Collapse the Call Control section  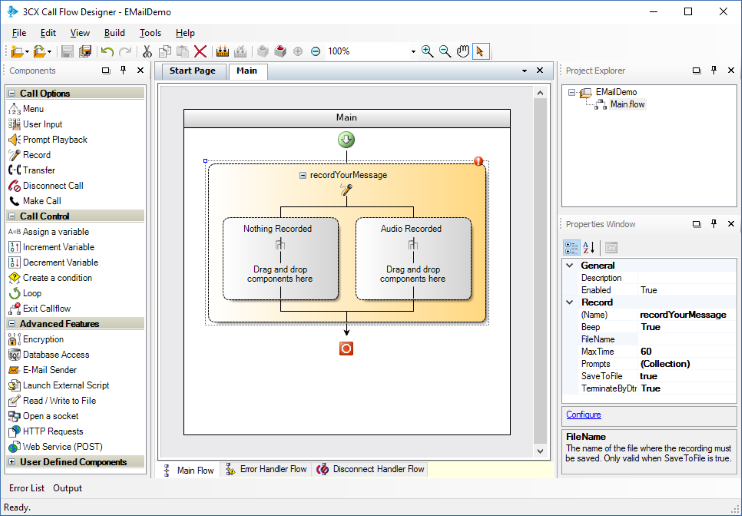[x=12, y=216]
